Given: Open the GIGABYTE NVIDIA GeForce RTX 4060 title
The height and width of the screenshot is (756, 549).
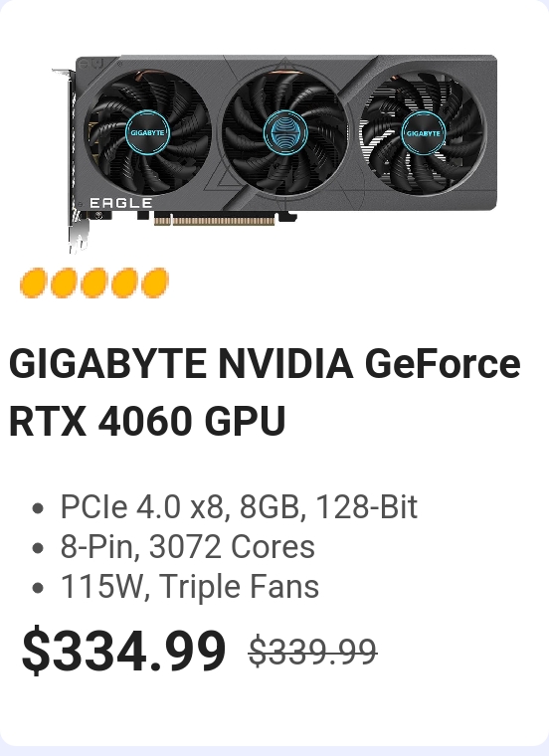Looking at the screenshot, I should (x=265, y=393).
